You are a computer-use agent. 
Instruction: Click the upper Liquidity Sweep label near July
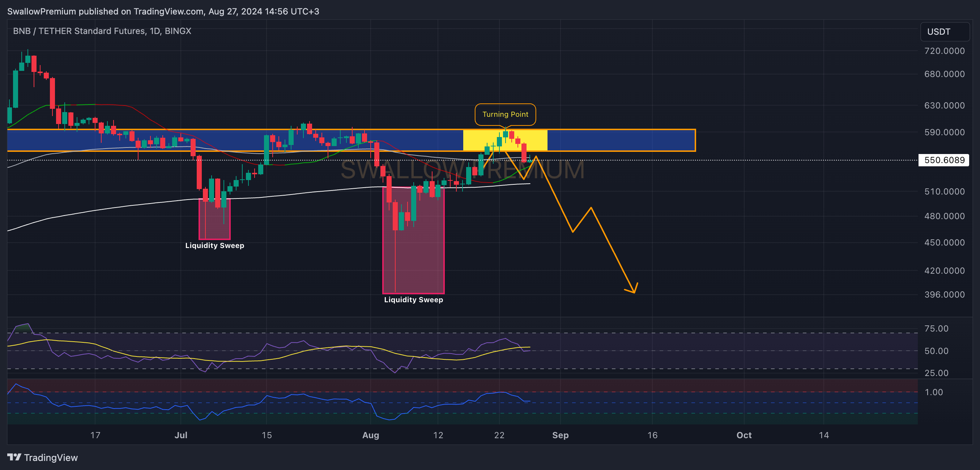pos(214,245)
